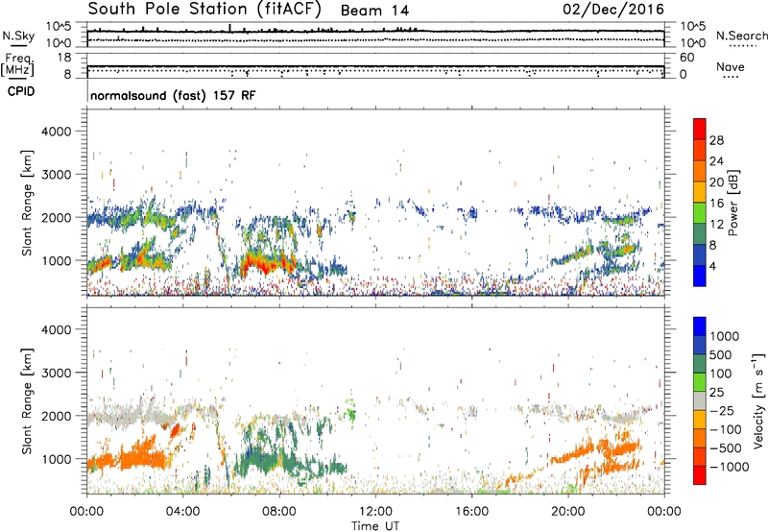
Task: Click blue bottom segment of power colorbar
Action: [x=700, y=276]
